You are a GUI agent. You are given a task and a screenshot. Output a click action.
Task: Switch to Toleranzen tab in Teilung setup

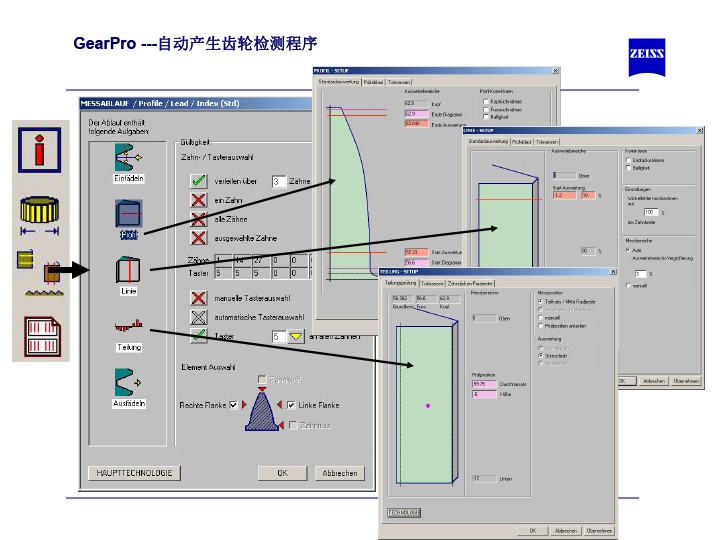coord(432,283)
